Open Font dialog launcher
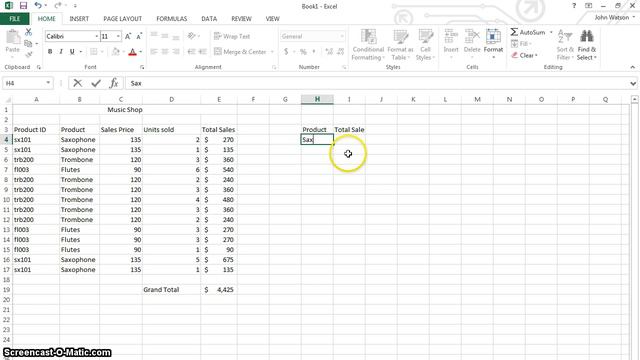 point(142,67)
